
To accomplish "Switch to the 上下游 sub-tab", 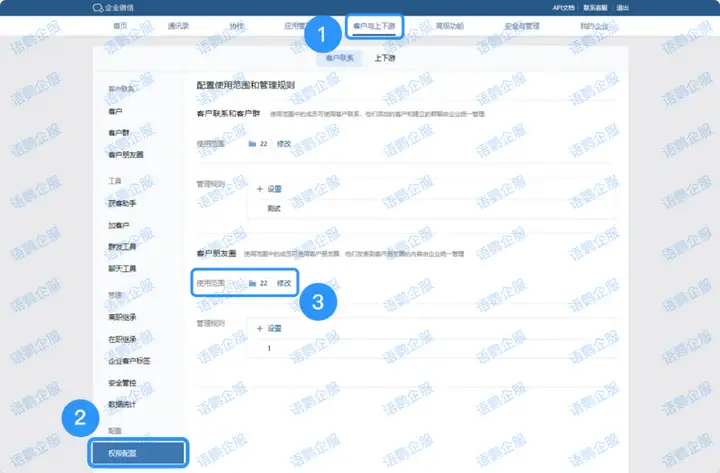I will 384,58.
